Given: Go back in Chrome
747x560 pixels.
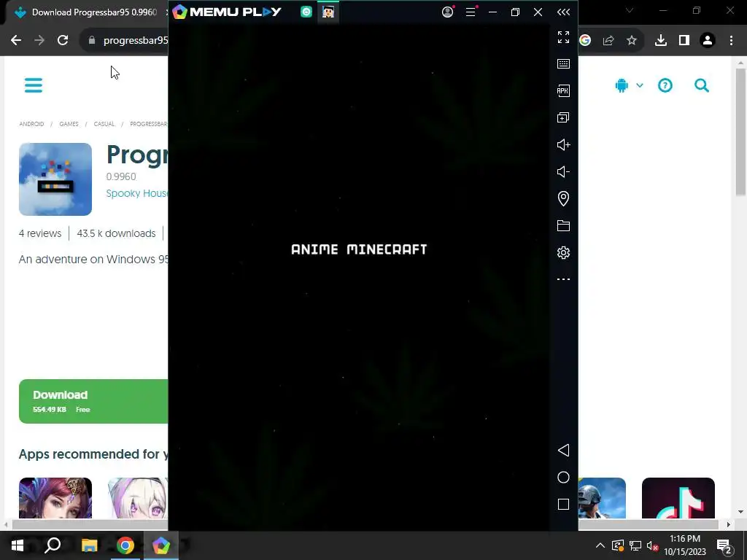Looking at the screenshot, I should tap(16, 40).
